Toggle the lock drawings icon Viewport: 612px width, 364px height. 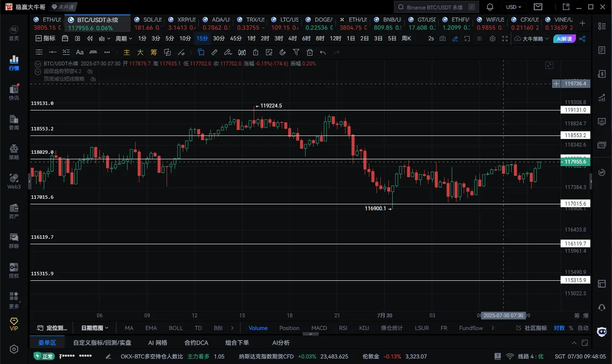coord(255,52)
